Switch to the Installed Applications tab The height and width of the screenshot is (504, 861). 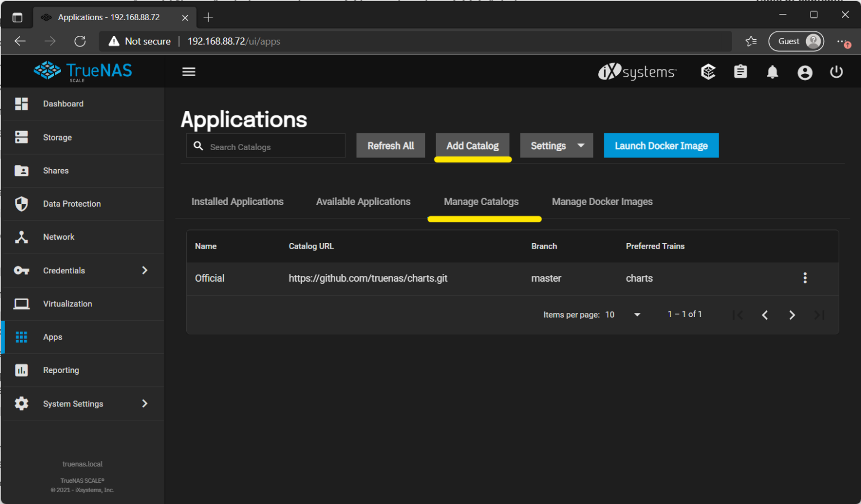(237, 202)
